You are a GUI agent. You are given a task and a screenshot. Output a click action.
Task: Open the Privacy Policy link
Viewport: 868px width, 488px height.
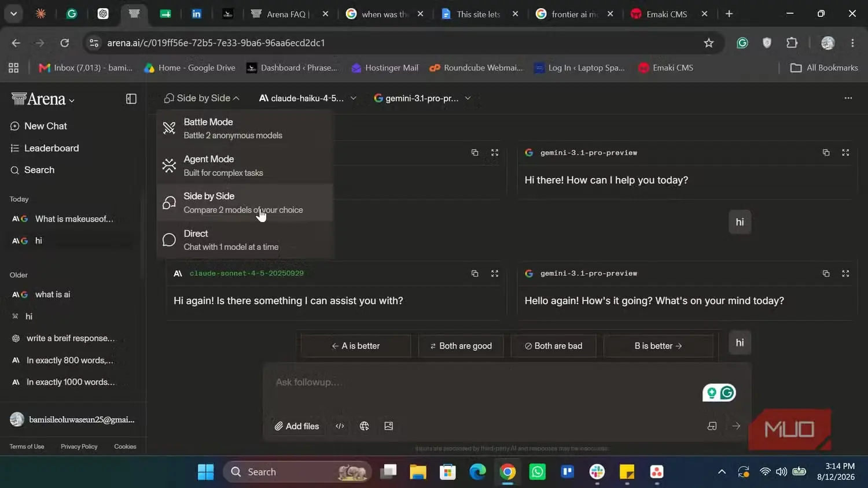click(79, 446)
